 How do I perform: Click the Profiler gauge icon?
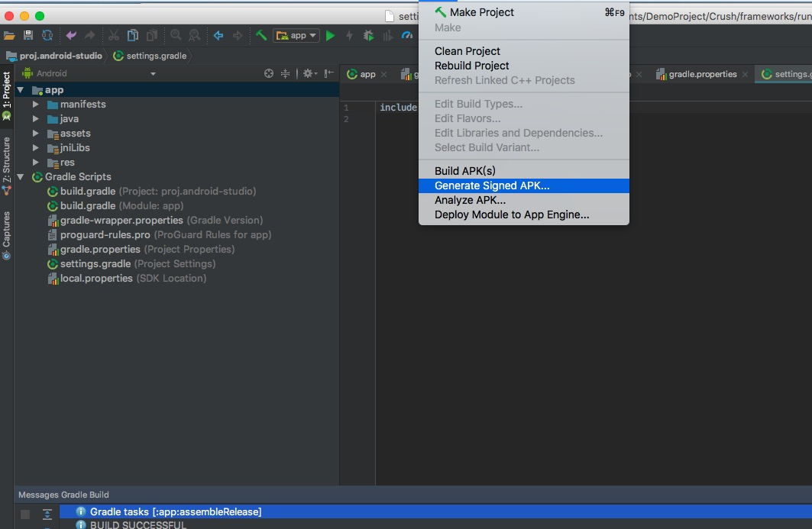pyautogui.click(x=407, y=36)
